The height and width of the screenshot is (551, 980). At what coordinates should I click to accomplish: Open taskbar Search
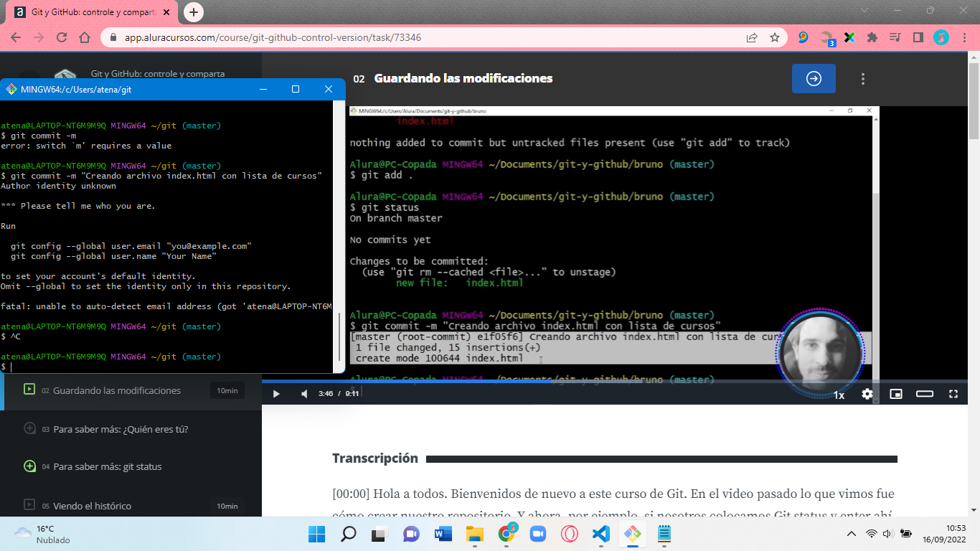(x=348, y=534)
